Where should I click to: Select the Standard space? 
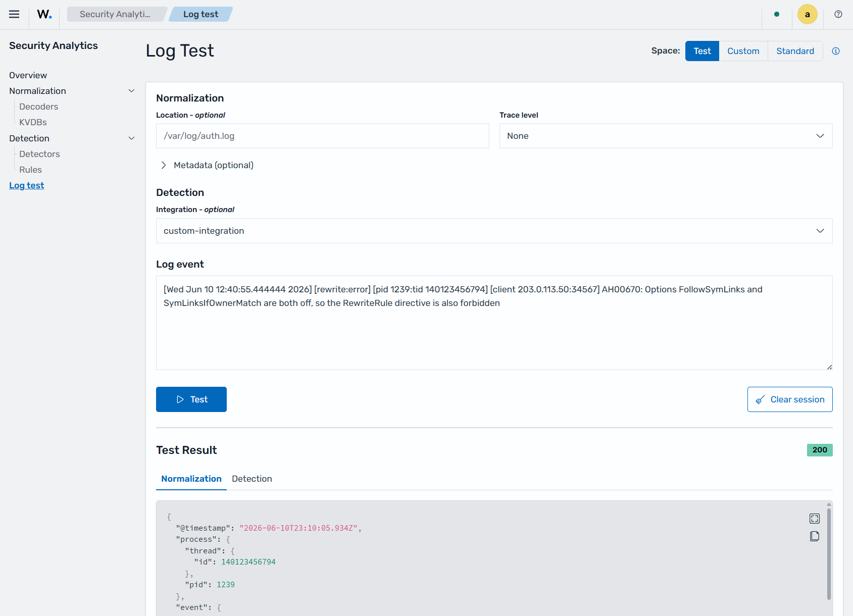(795, 51)
